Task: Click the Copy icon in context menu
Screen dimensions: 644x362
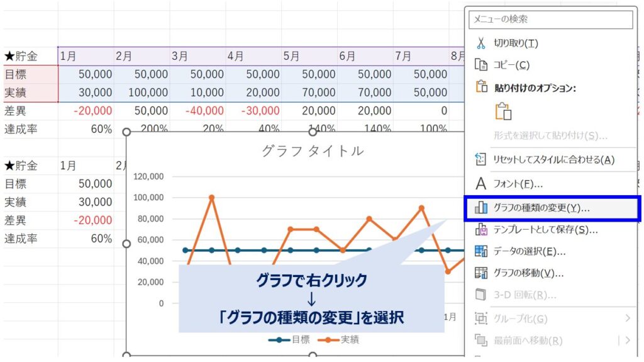Action: tap(481, 65)
